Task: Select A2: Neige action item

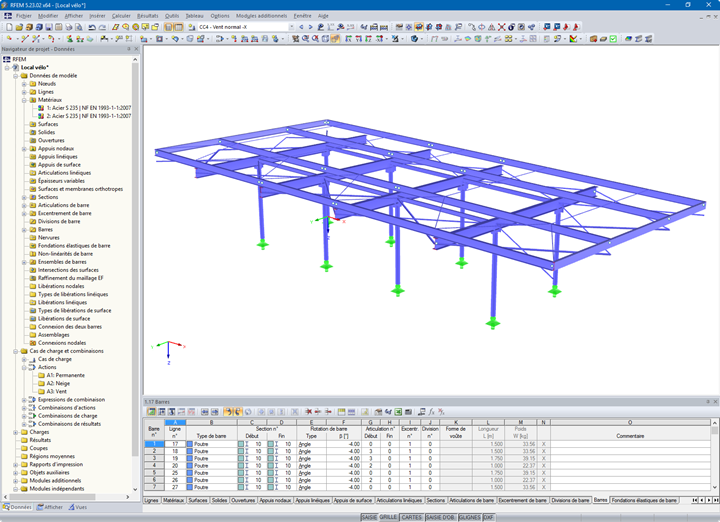Action: pos(58,383)
